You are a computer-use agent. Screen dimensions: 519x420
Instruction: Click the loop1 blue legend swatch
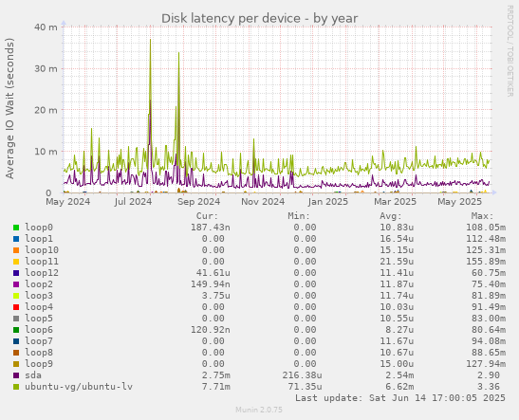click(16, 239)
